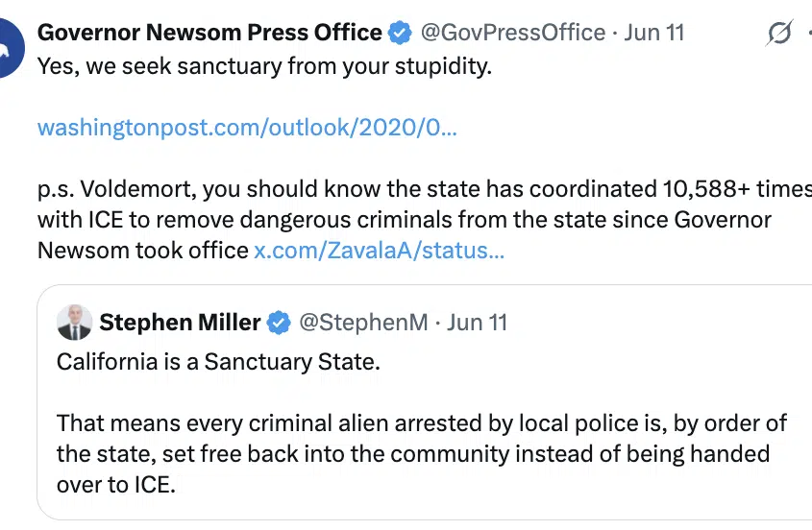The height and width of the screenshot is (530, 812).
Task: Open the Grok actions icon on the tweet
Action: (x=779, y=34)
